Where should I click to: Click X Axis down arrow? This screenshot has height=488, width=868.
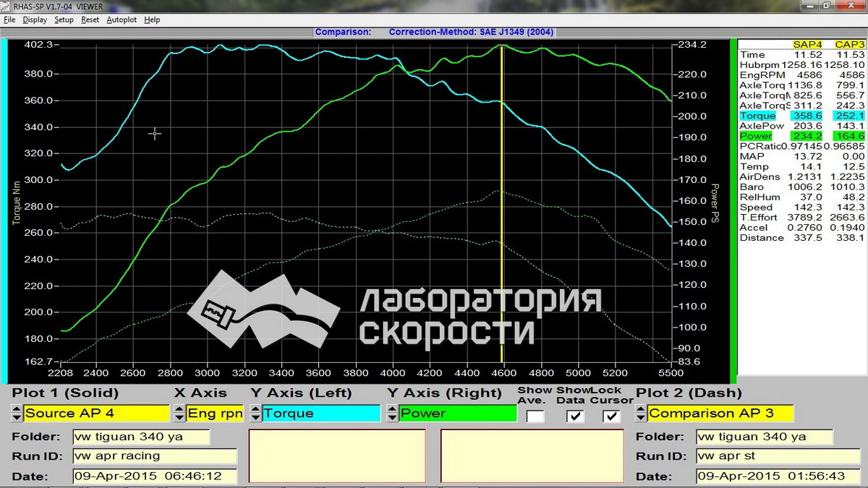[x=179, y=418]
